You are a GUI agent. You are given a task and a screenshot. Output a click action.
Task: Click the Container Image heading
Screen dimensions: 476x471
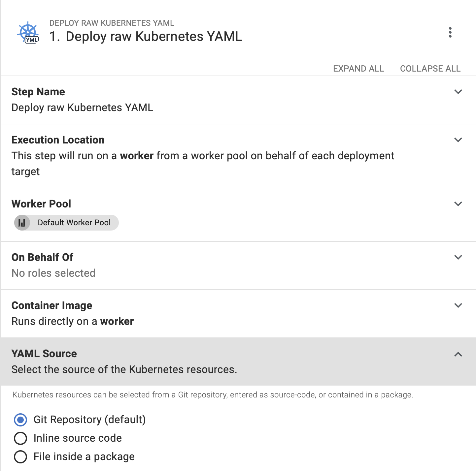(52, 305)
